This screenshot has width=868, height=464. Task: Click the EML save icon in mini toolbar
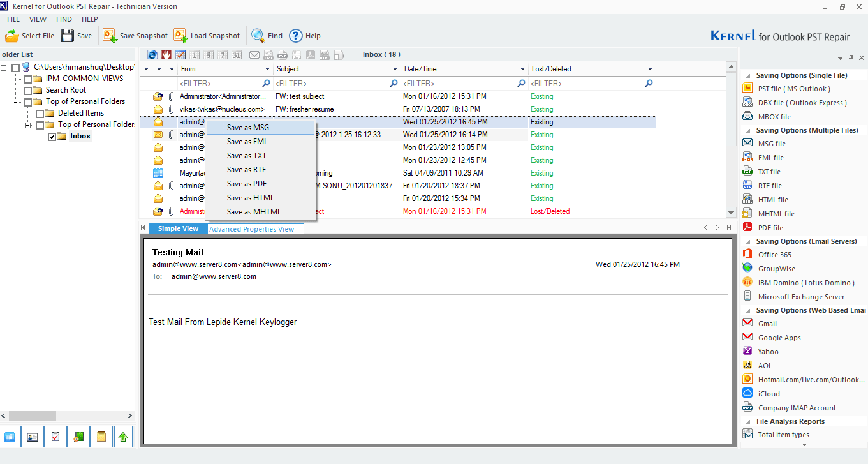[268, 55]
